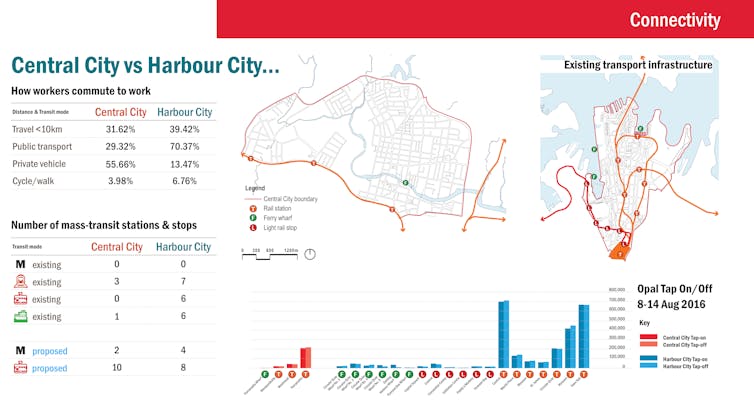Click the north compass icon beside scale bar
754x417 pixels.
coord(310,253)
